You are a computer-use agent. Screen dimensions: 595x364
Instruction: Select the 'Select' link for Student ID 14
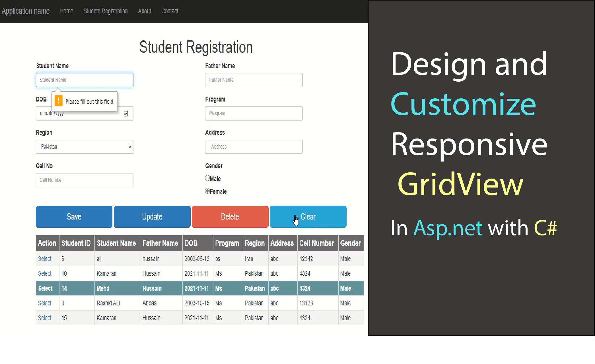point(45,288)
